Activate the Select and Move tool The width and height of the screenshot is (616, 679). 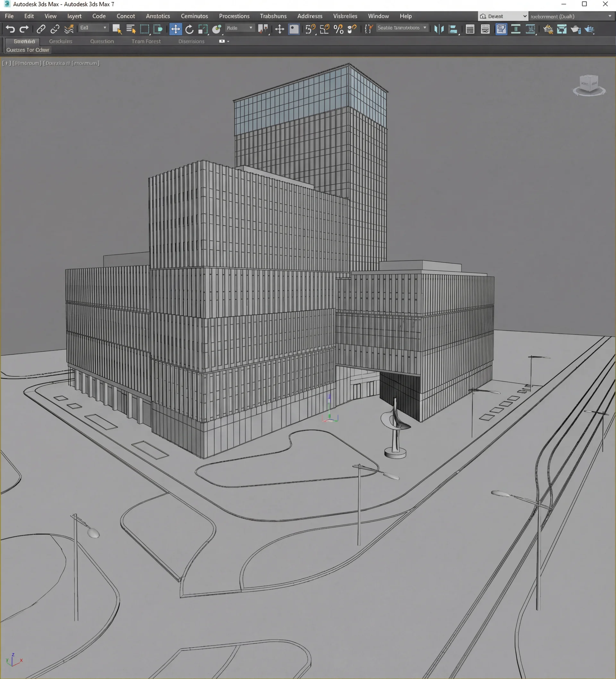[x=175, y=29]
